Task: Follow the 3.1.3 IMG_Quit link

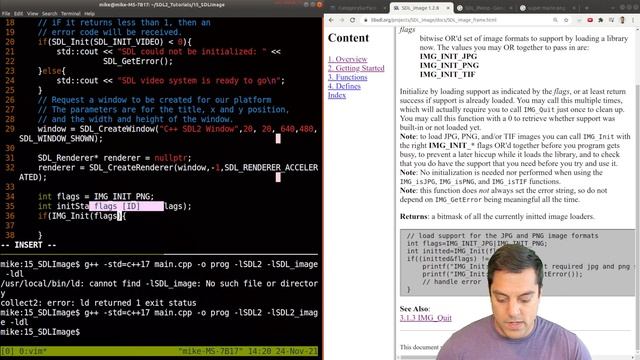Action: pyautogui.click(x=426, y=318)
